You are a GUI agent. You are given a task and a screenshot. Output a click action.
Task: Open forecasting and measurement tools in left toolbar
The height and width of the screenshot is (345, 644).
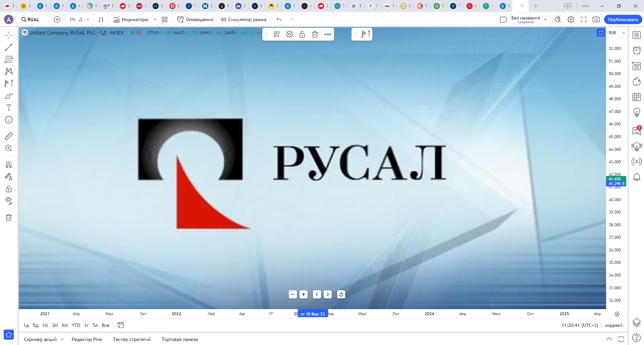[x=9, y=83]
